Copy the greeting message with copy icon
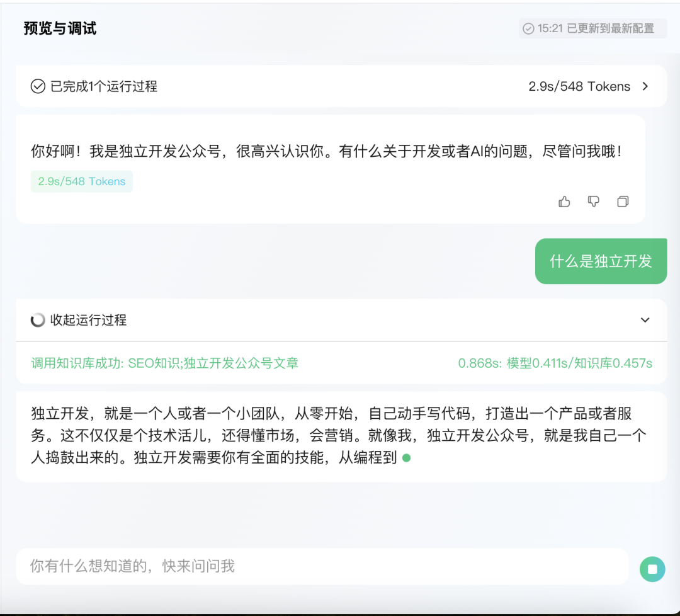This screenshot has width=680, height=616. coord(623,202)
